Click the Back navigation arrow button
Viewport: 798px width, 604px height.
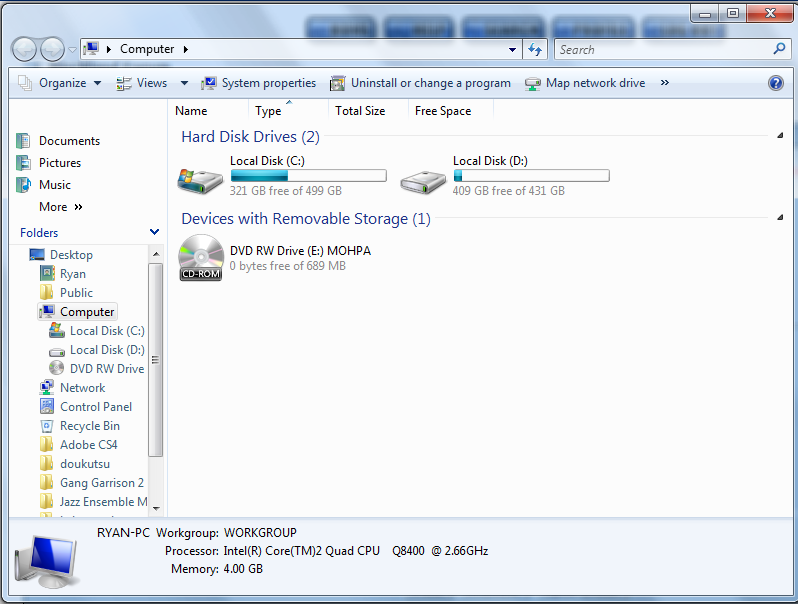25,49
